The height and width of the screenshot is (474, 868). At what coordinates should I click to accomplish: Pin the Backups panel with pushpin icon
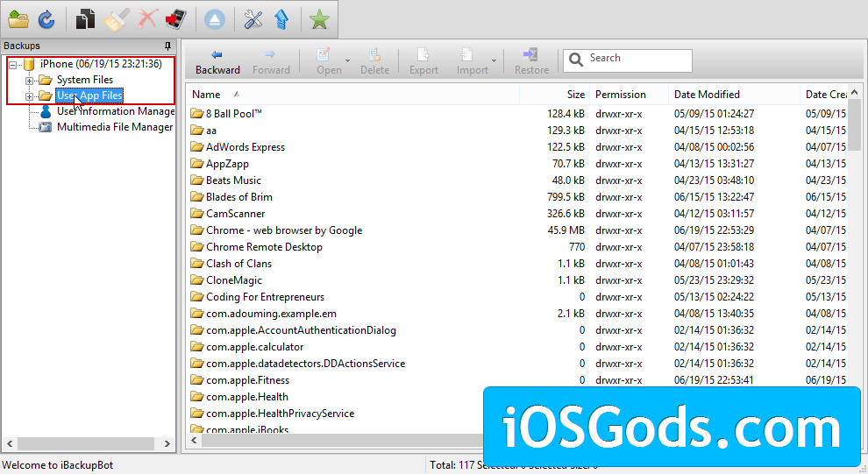pyautogui.click(x=167, y=46)
